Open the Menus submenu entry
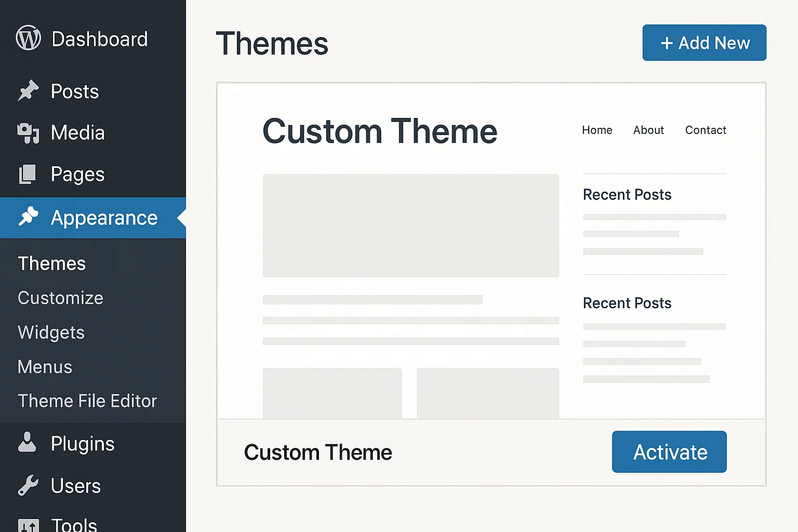 45,367
